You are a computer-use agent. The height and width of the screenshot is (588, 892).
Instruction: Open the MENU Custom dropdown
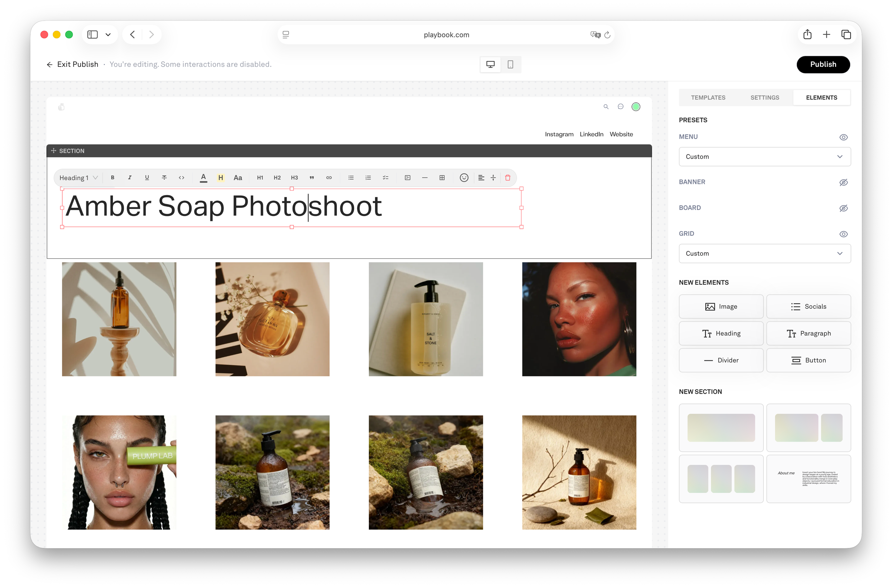tap(764, 157)
